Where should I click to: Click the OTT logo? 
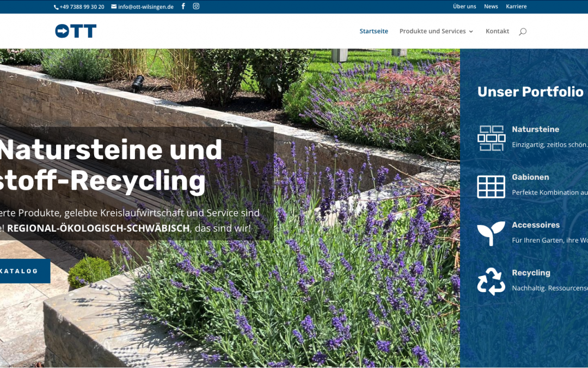coord(76,31)
